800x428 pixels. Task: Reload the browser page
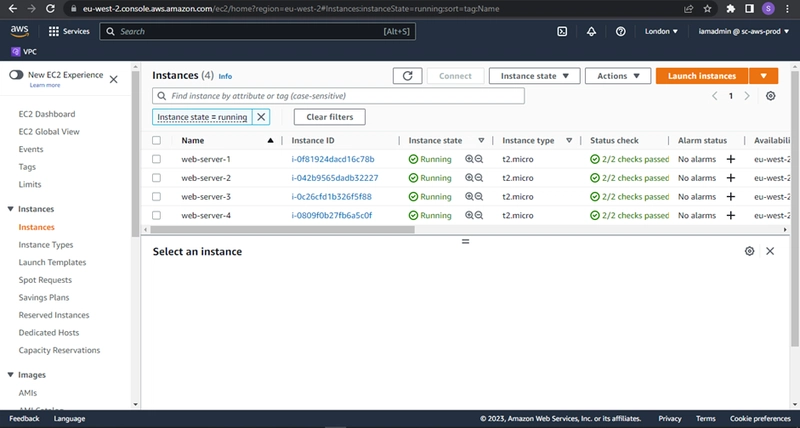click(50, 9)
